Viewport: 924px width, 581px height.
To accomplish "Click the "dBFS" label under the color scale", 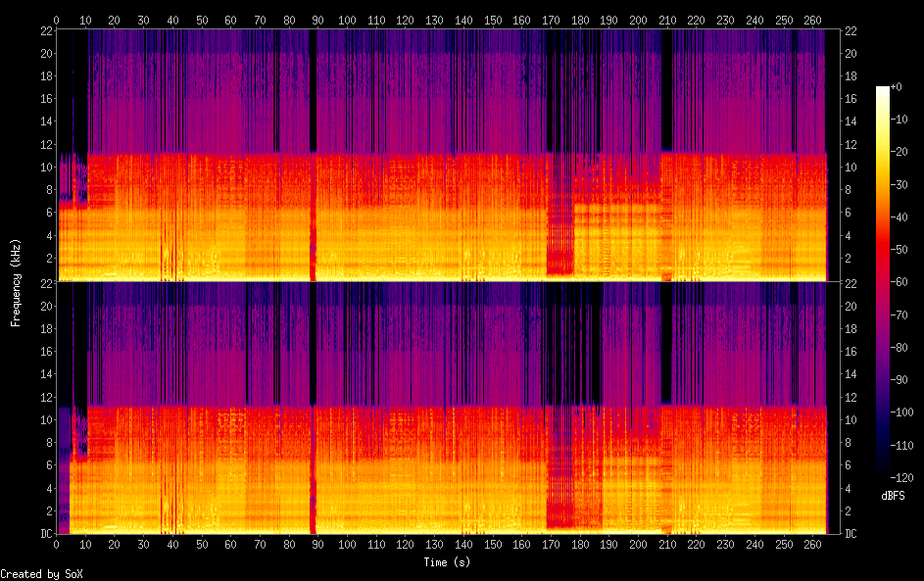I will (893, 496).
